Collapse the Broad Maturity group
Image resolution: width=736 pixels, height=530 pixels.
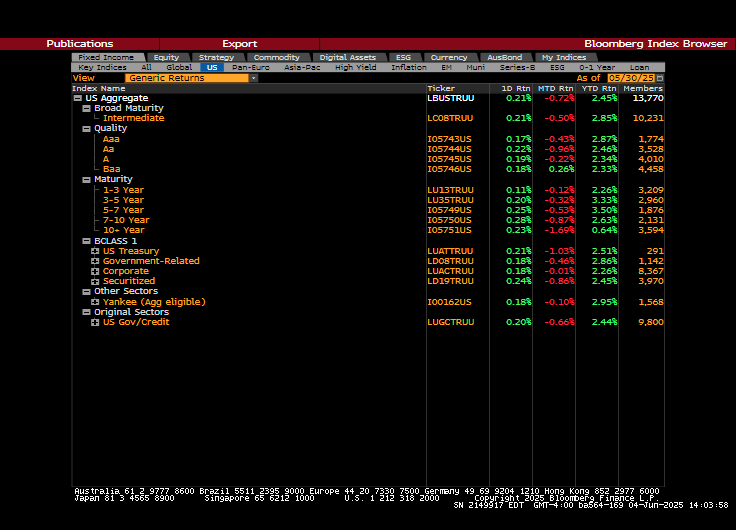pos(86,108)
